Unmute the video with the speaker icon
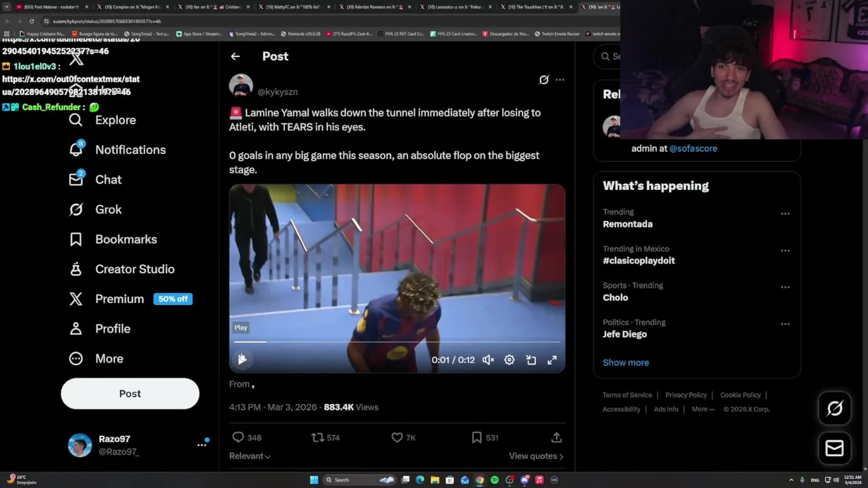The image size is (868, 488). click(488, 360)
